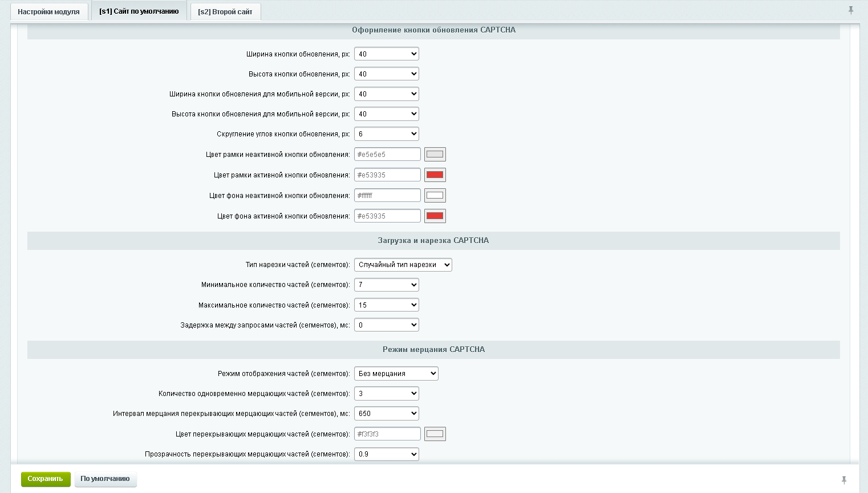Viewport: 868px width, 493px height.
Task: Expand refresh button corner rounding dropdown
Action: pos(387,134)
